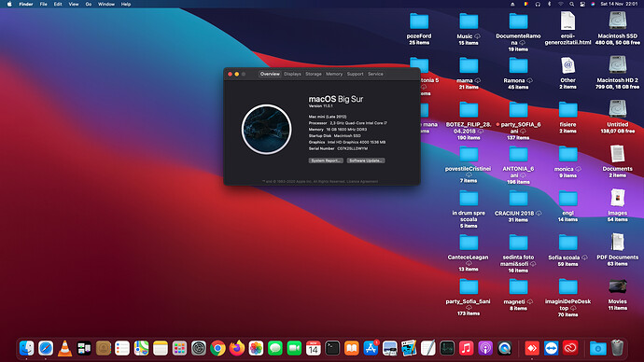Open Messages app in the dock
Screen dimensions: 644x362
click(x=274, y=348)
